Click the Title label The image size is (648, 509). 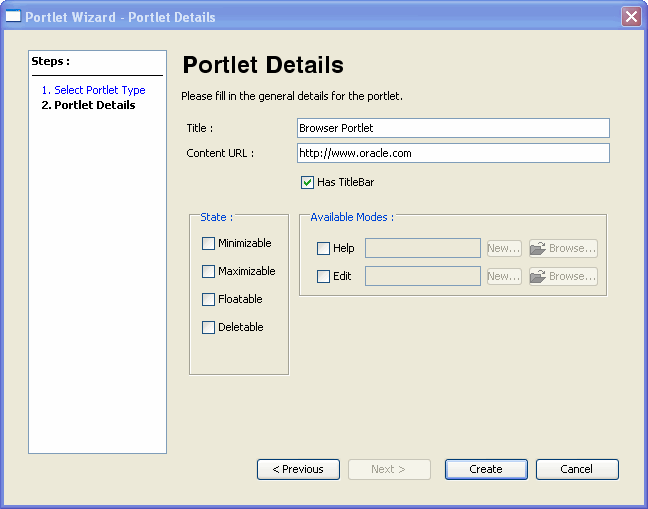coord(200,128)
